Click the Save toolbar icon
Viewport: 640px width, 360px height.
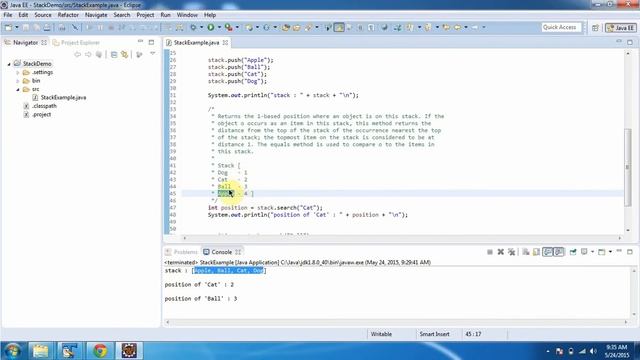pos(26,27)
